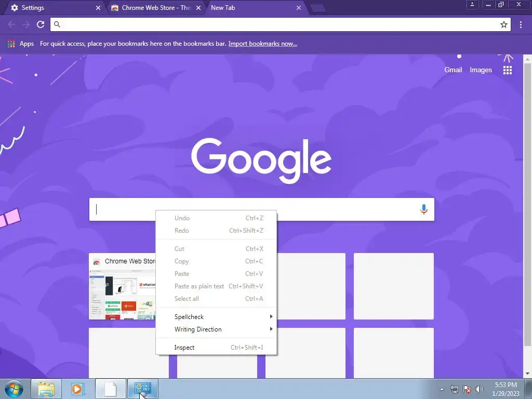Viewport: 532px width, 399px height.
Task: Click Cut in the context menu
Action: click(216, 249)
